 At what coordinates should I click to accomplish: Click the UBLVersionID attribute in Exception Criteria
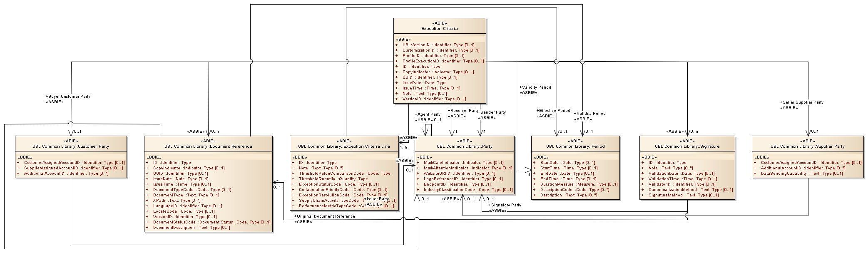tap(438, 45)
